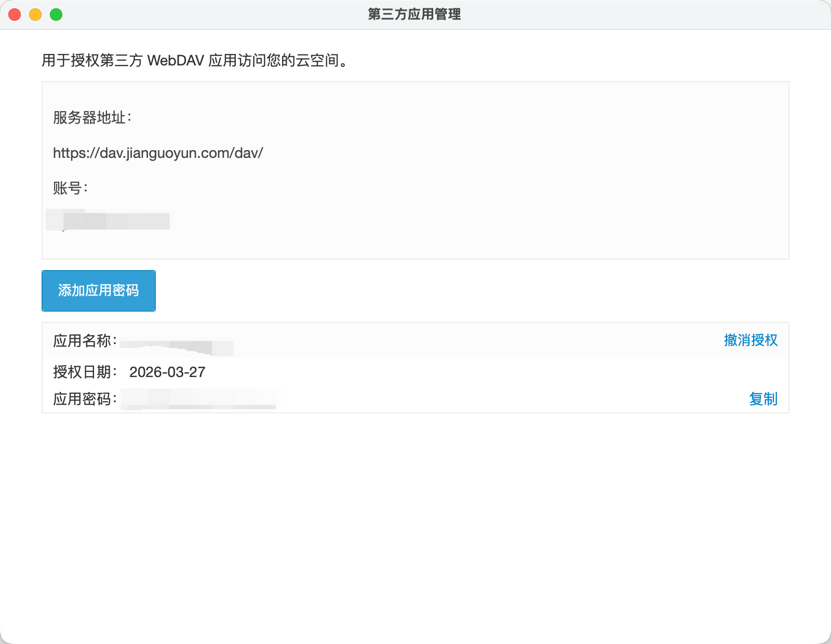Maximize the window with the green button

56,15
